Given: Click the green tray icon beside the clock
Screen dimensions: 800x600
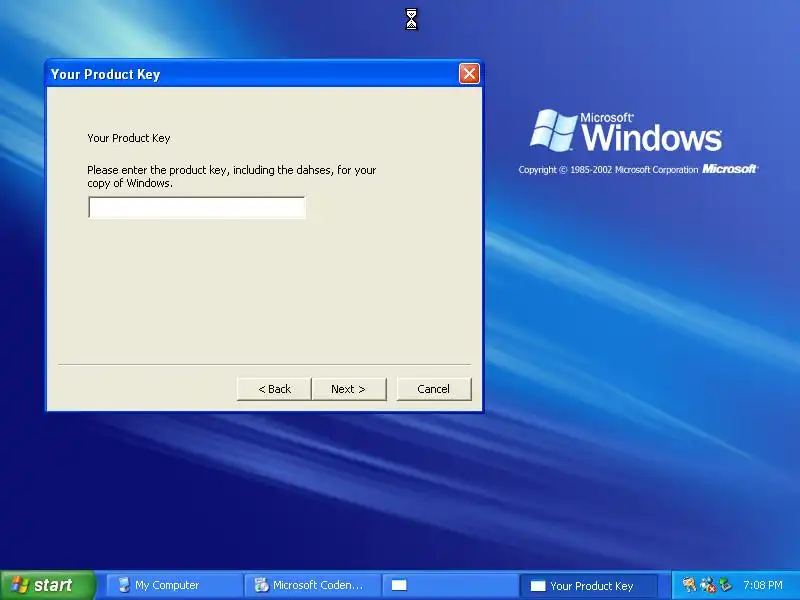Looking at the screenshot, I should (725, 585).
